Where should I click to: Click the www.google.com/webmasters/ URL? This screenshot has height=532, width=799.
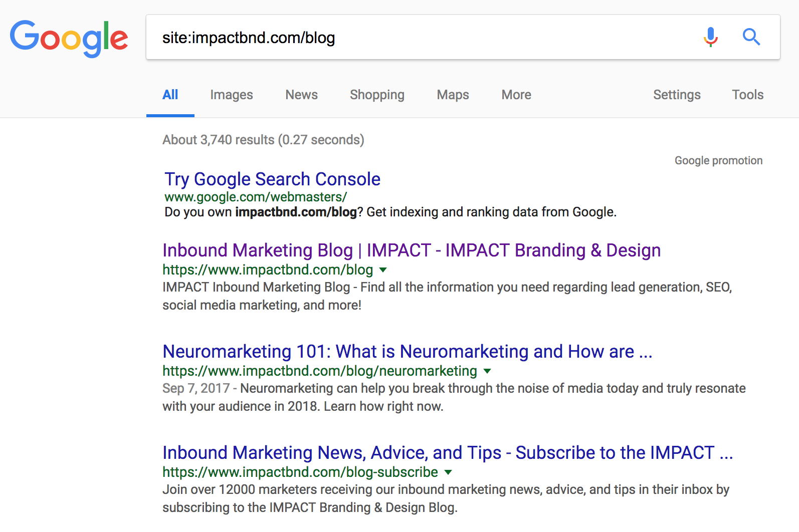click(256, 197)
